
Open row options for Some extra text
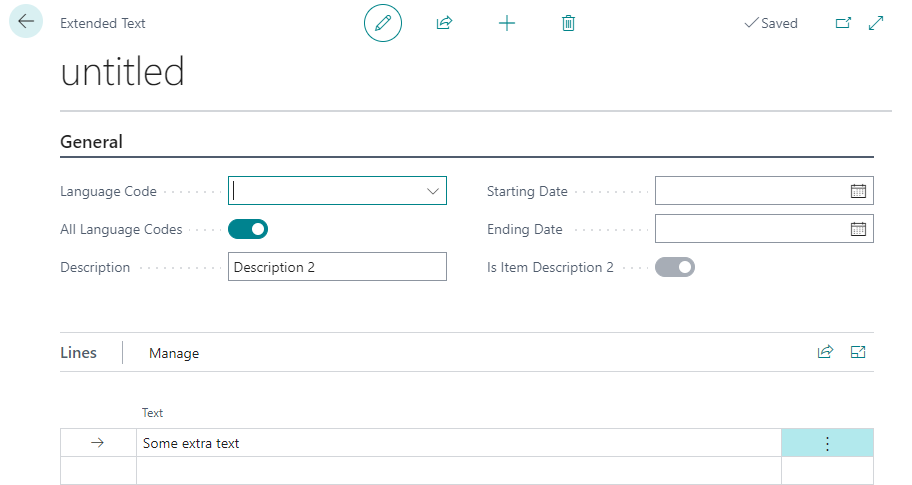click(x=827, y=443)
